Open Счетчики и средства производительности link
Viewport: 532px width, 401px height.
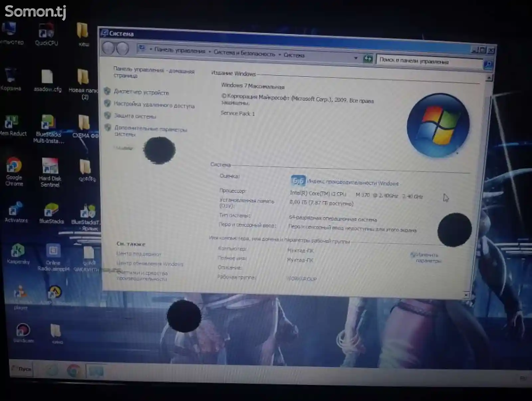click(142, 276)
